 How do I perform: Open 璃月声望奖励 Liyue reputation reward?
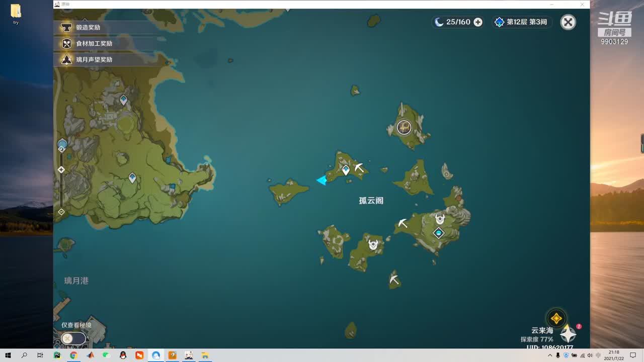pos(94,59)
